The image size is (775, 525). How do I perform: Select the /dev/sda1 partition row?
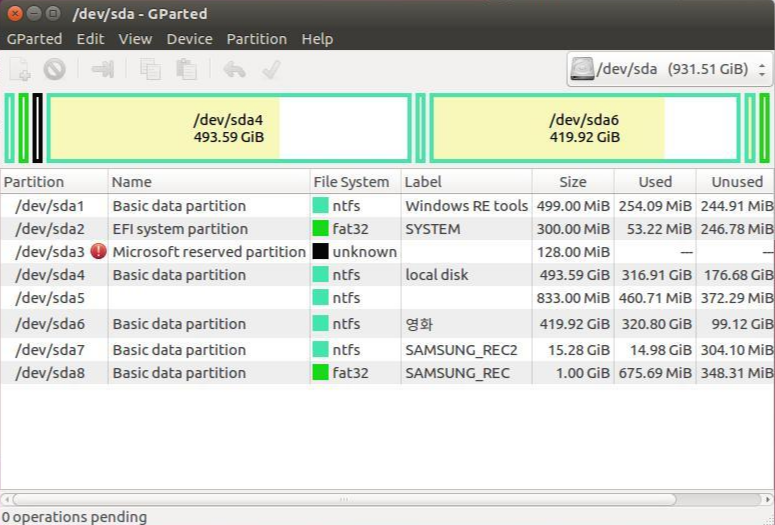tap(387, 206)
